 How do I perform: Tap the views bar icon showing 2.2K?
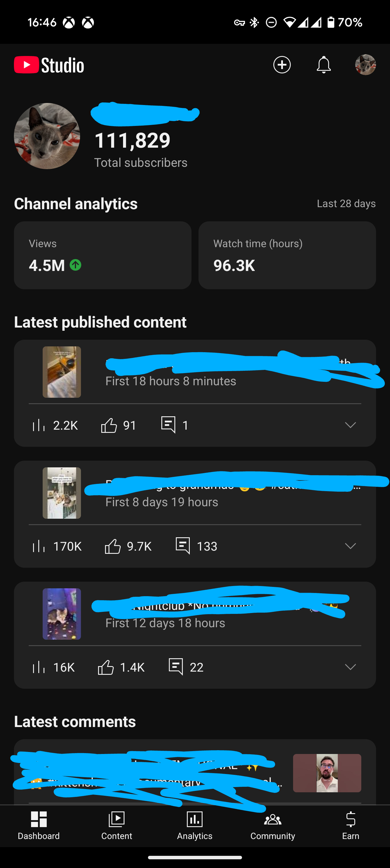point(39,425)
